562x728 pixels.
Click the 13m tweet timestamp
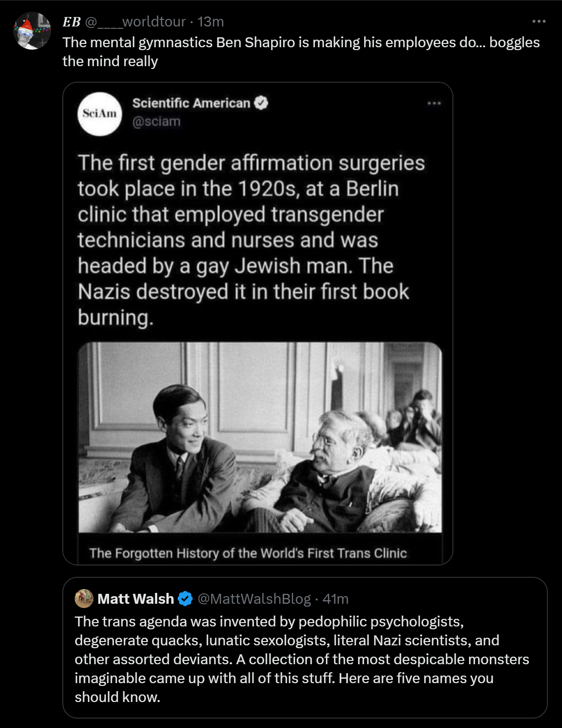pos(211,22)
